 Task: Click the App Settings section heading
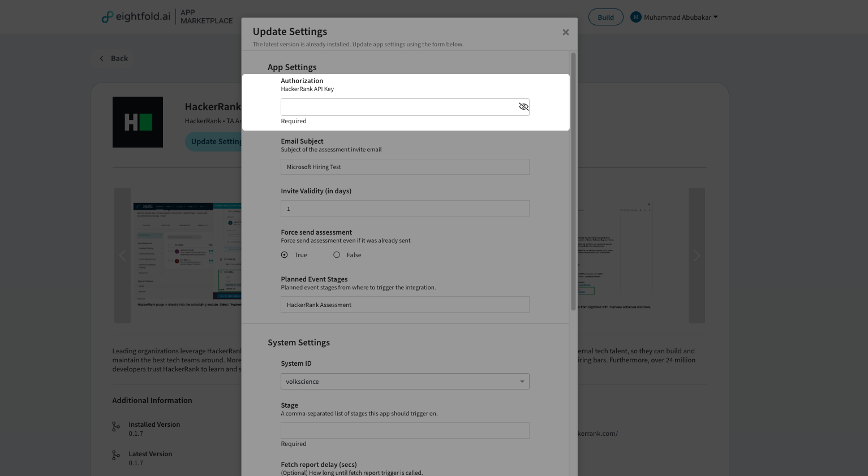(292, 67)
